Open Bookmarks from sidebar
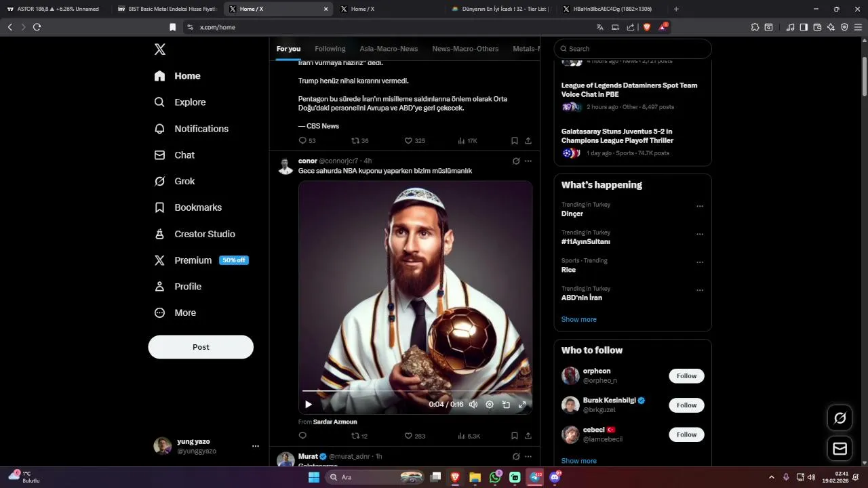The height and width of the screenshot is (488, 868). (189, 207)
